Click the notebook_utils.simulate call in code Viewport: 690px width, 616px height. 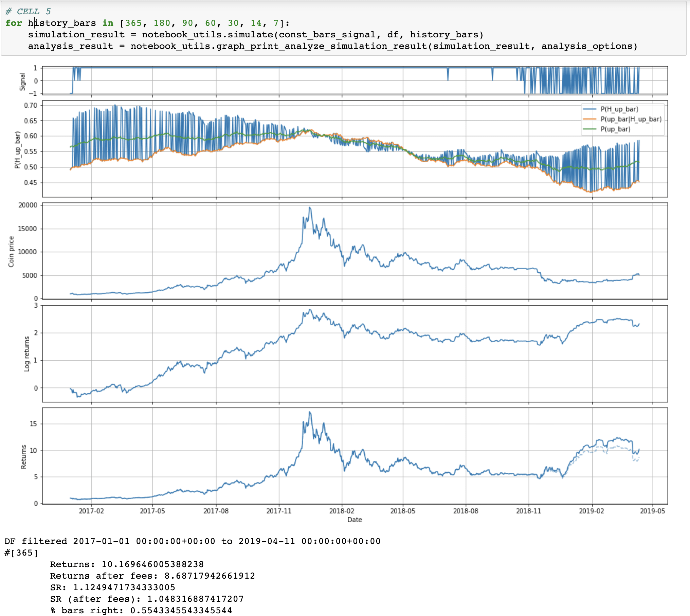(207, 35)
